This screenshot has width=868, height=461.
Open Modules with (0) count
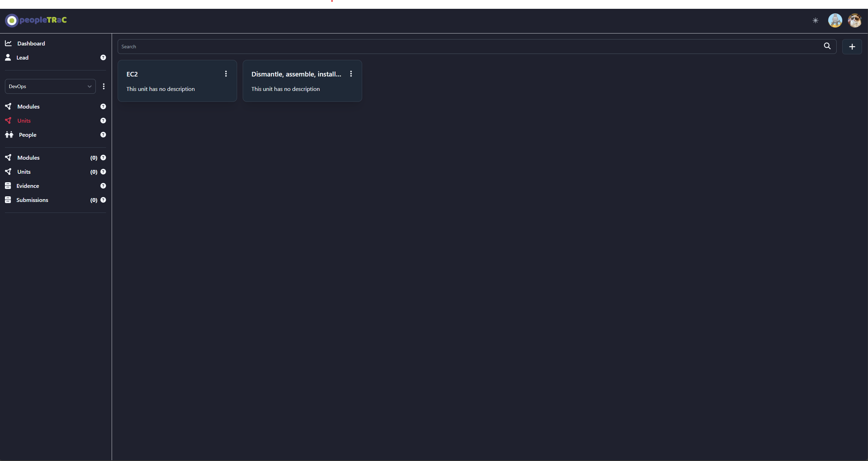click(28, 158)
